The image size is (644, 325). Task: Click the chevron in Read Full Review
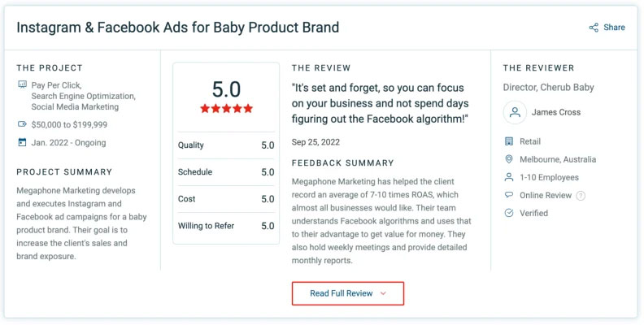pos(383,293)
